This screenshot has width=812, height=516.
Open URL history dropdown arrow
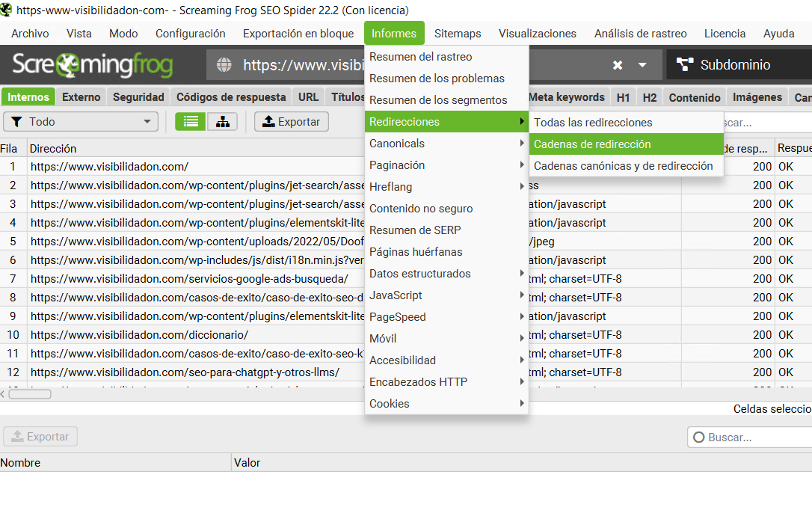(642, 65)
